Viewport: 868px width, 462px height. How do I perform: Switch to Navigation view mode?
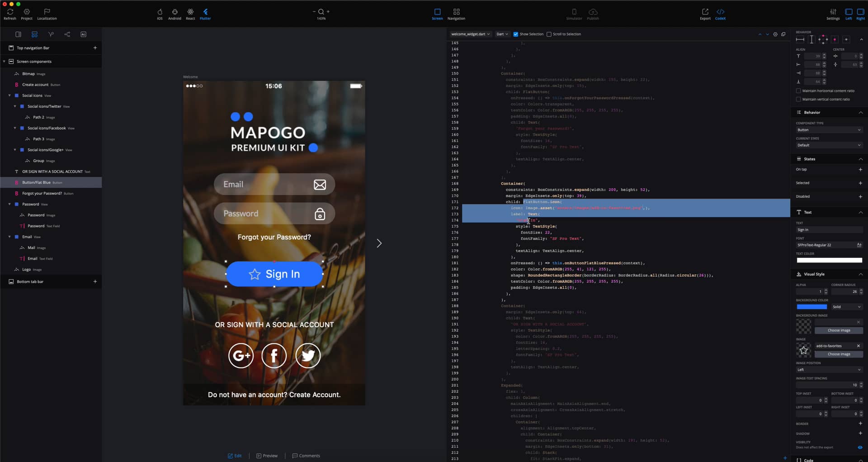point(456,14)
